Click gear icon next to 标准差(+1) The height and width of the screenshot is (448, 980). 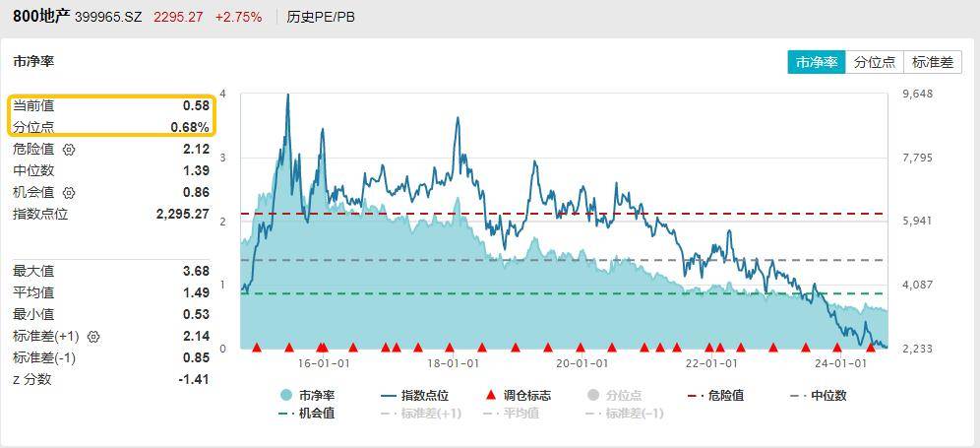(94, 337)
